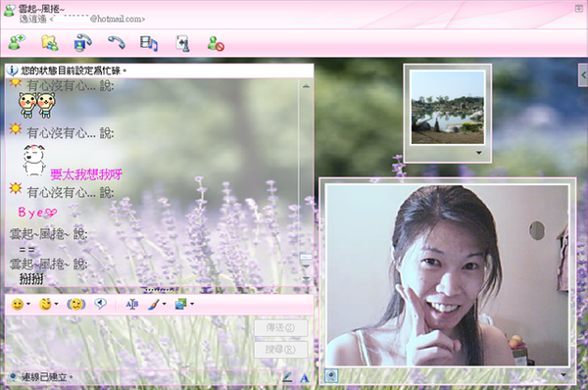
Task: Open the webcam panel options dropdown arrow
Action: tap(563, 375)
